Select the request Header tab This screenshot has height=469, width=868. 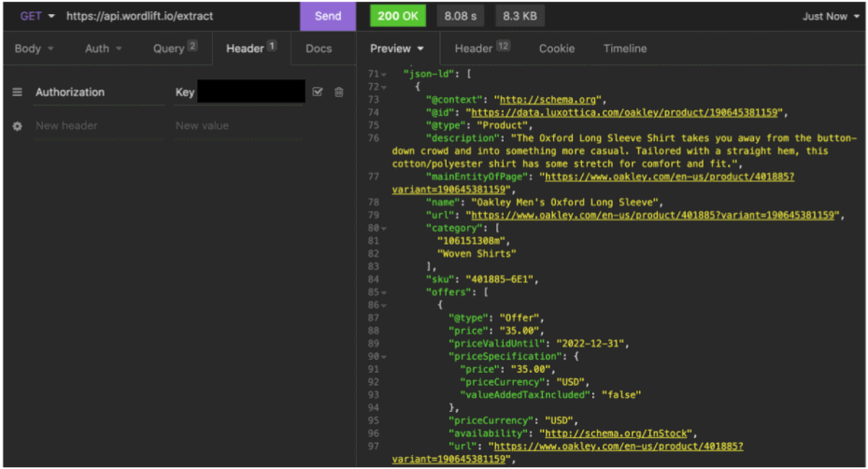click(251, 49)
